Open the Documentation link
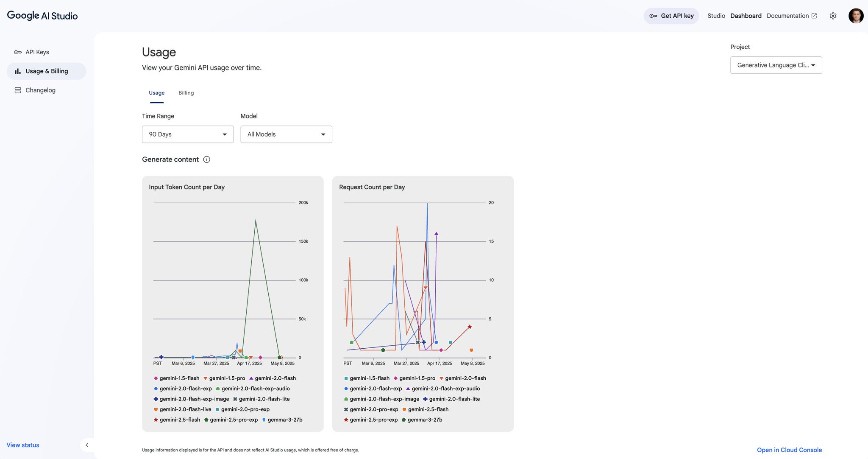Image resolution: width=868 pixels, height=459 pixels. (x=788, y=16)
